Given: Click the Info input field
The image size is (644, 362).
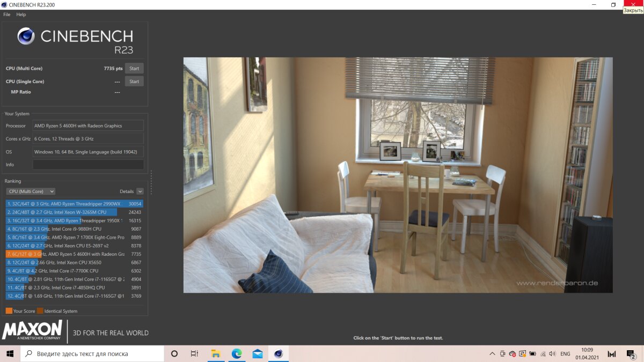Looking at the screenshot, I should [88, 165].
